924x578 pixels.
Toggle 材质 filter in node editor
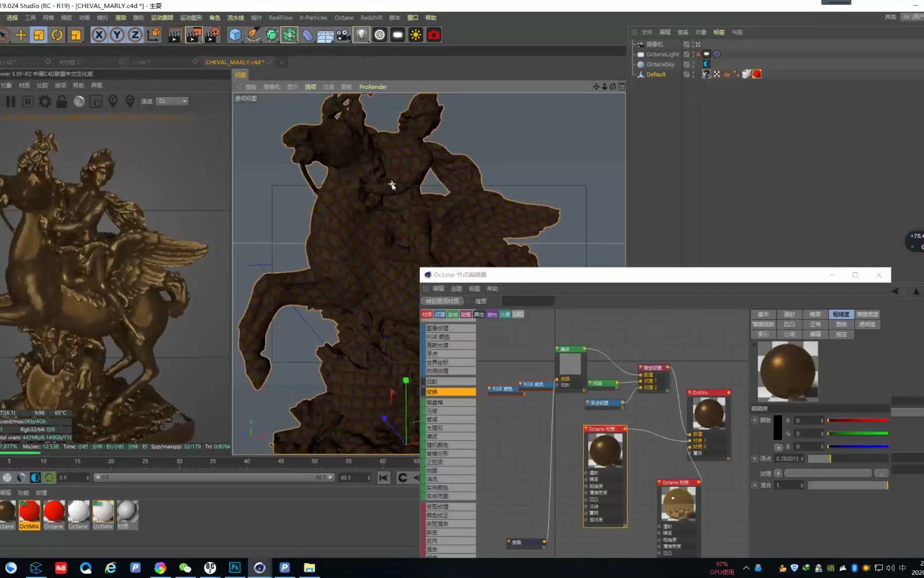click(x=427, y=315)
